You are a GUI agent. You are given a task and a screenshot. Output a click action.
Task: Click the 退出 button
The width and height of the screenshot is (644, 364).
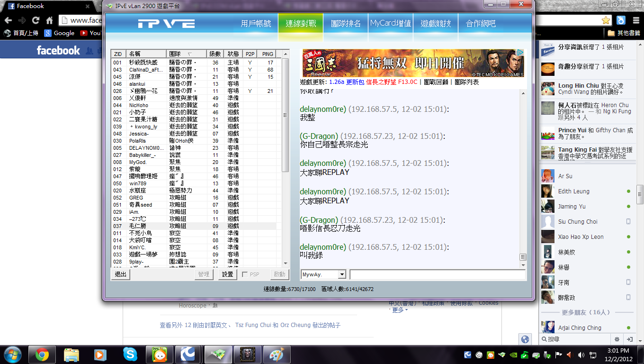point(121,274)
